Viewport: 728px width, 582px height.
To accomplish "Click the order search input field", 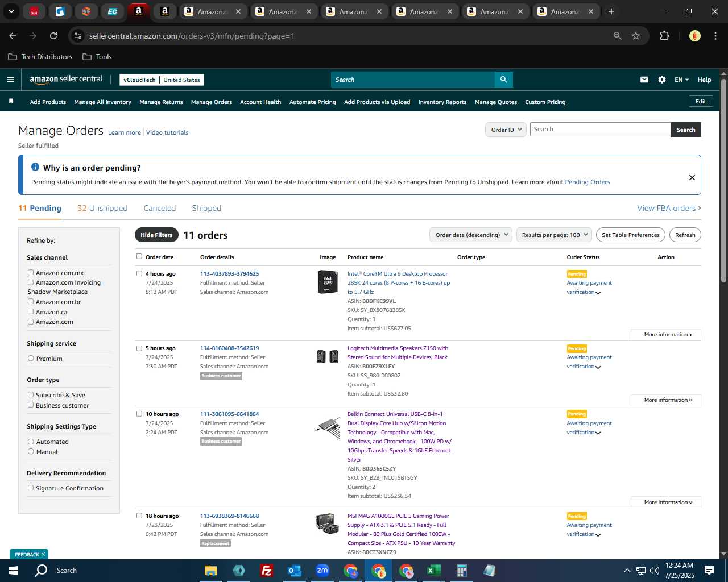I will pos(600,130).
